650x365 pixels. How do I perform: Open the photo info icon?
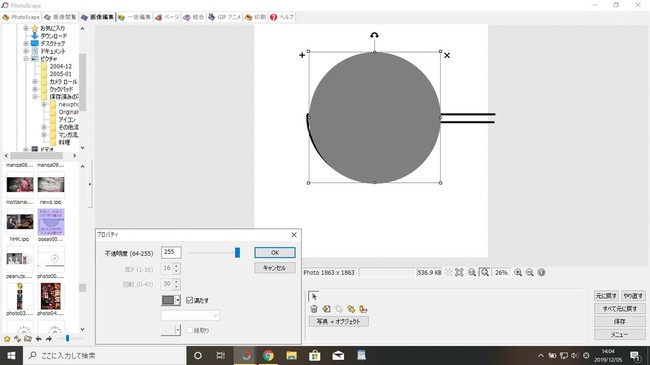click(541, 273)
